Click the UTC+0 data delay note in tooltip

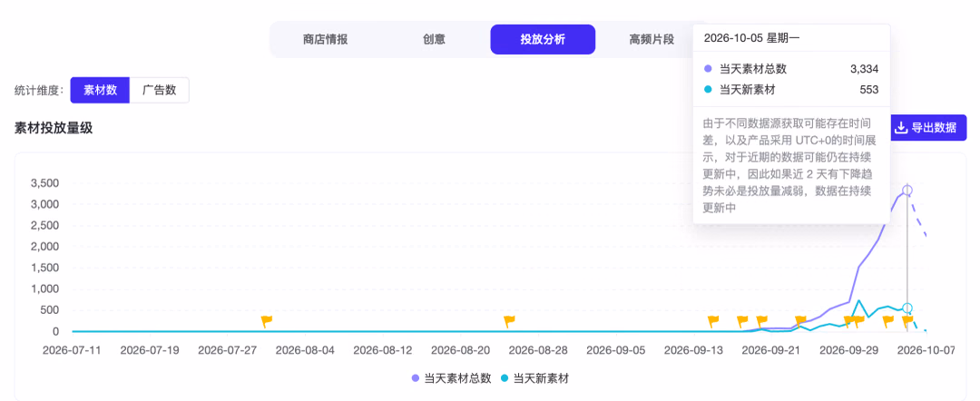[790, 165]
